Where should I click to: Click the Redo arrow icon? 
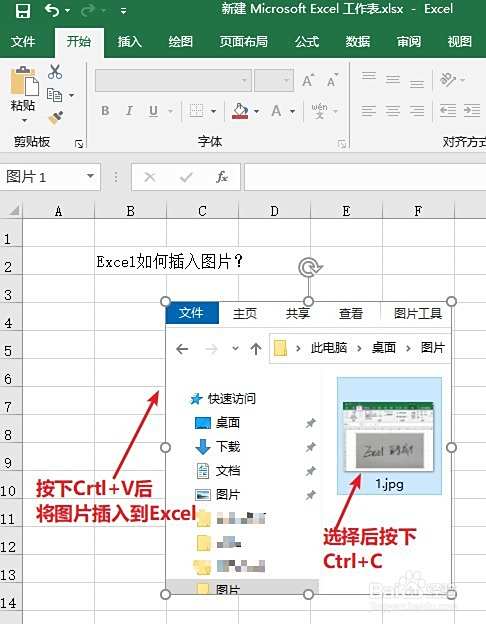87,11
